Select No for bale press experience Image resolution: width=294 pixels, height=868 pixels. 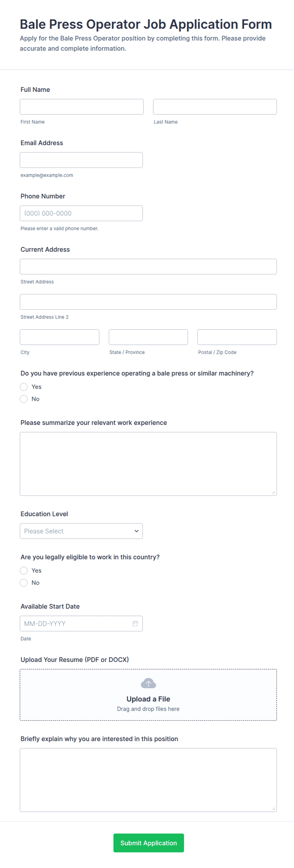pyautogui.click(x=24, y=399)
